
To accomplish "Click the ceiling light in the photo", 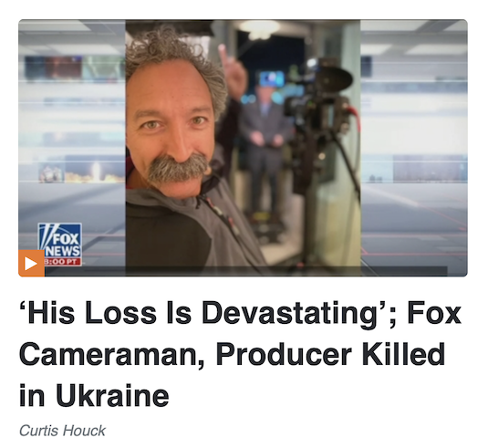I will point(259,29).
